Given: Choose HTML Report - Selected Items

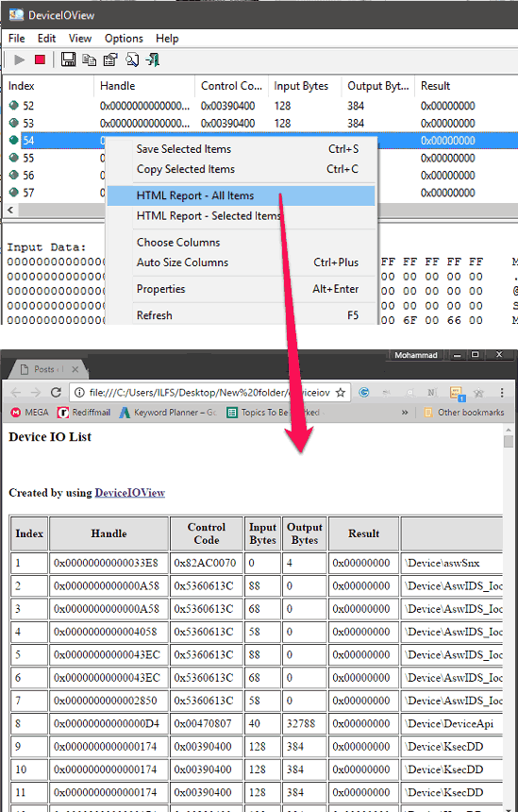Looking at the screenshot, I should coord(242,216).
